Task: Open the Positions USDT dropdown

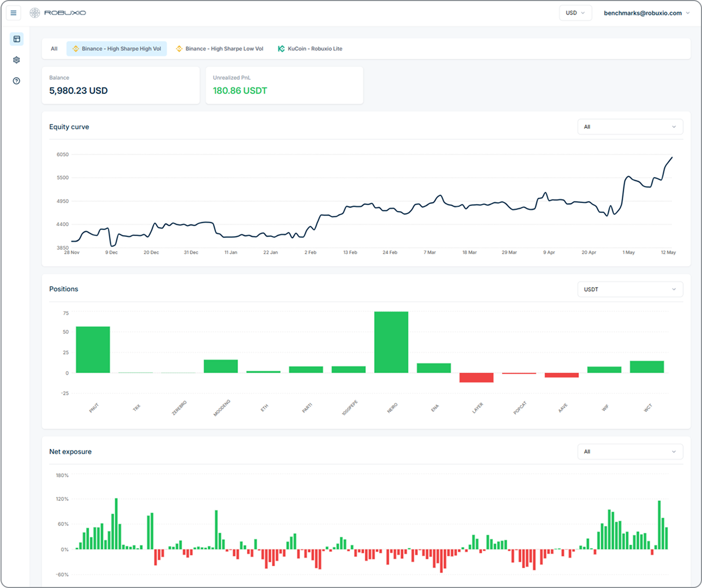Action: (x=630, y=289)
